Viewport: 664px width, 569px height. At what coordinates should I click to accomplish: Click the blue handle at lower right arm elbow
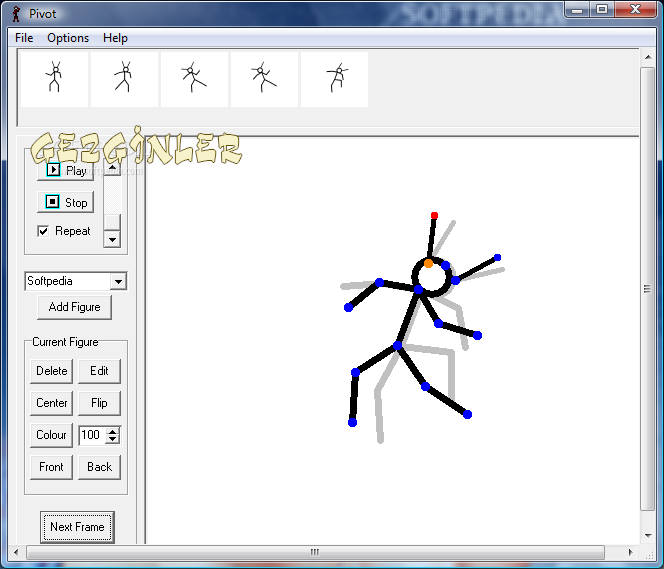click(438, 324)
